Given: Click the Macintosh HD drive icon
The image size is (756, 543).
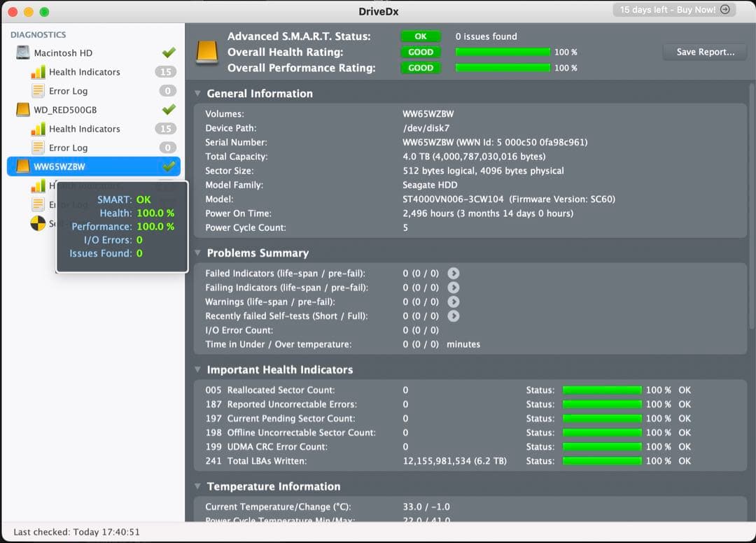Looking at the screenshot, I should coord(22,52).
